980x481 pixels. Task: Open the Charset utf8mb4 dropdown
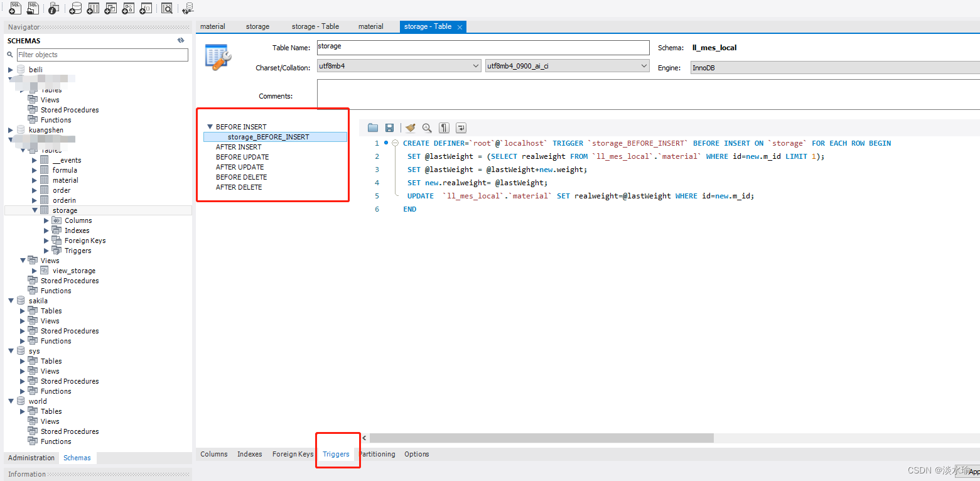[x=399, y=66]
